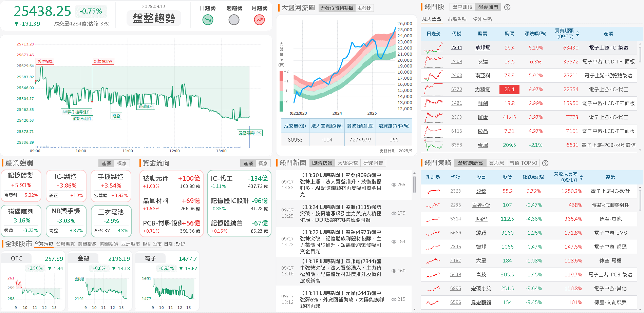Open help icon beside 熱門股 tabs

(507, 7)
